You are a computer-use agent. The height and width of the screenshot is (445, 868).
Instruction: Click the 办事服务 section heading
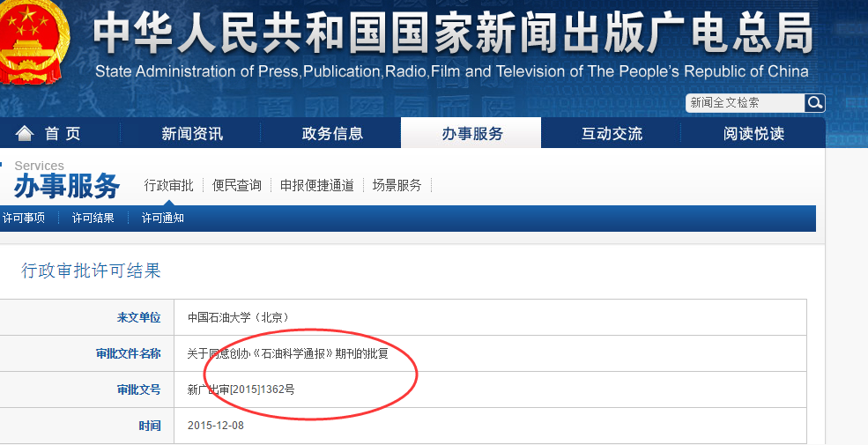67,185
